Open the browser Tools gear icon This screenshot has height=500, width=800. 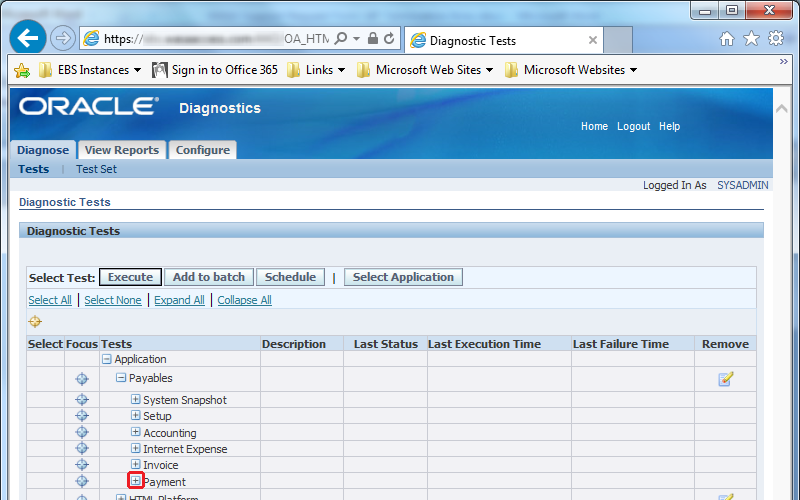point(776,38)
